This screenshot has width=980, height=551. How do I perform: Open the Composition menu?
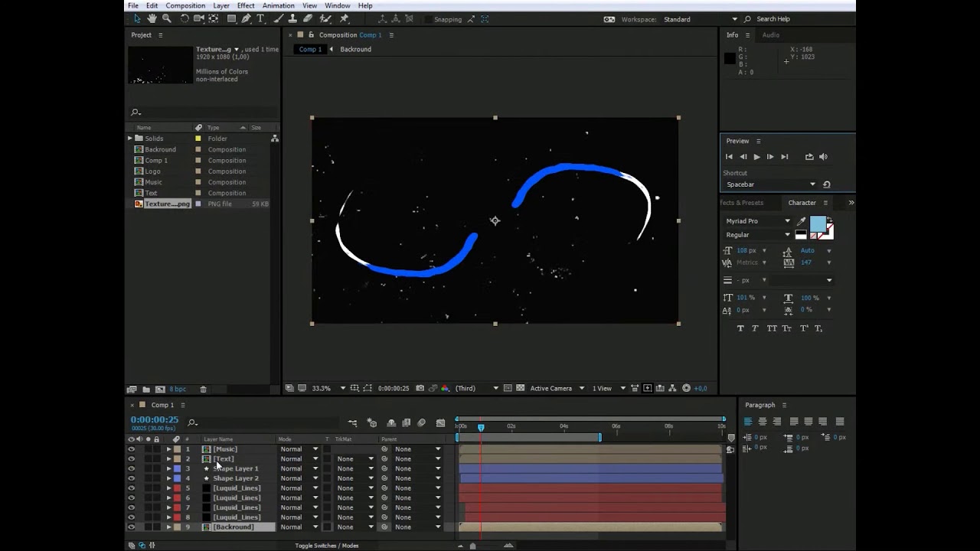(185, 5)
